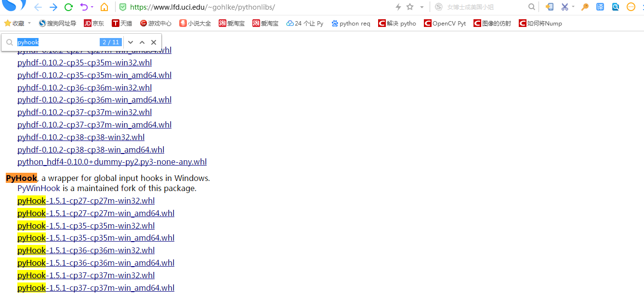Screen dimensions: 644x295
Task: Open the 收藏 favorites star
Action: click(8, 23)
